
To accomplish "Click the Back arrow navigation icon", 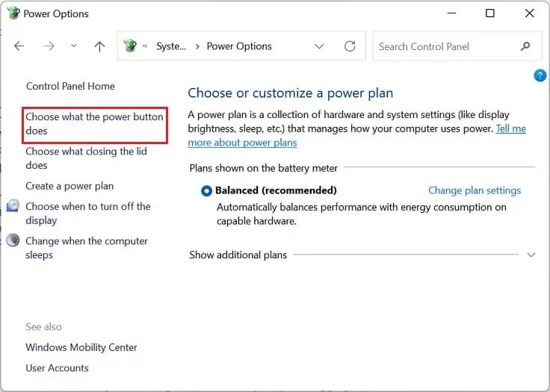I will pyautogui.click(x=19, y=46).
